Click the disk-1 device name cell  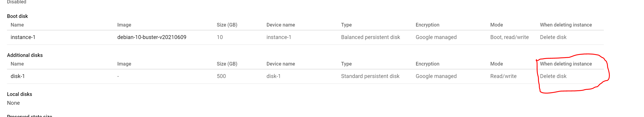click(x=273, y=76)
